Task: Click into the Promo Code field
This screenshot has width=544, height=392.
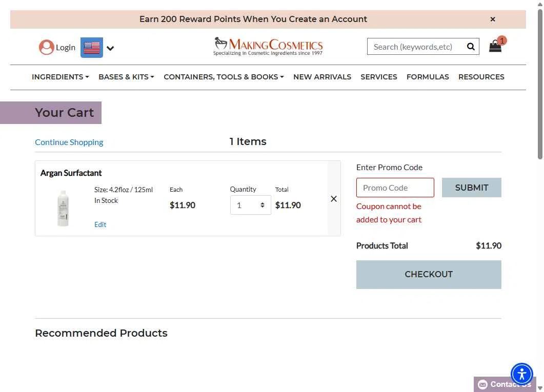Action: click(x=395, y=188)
